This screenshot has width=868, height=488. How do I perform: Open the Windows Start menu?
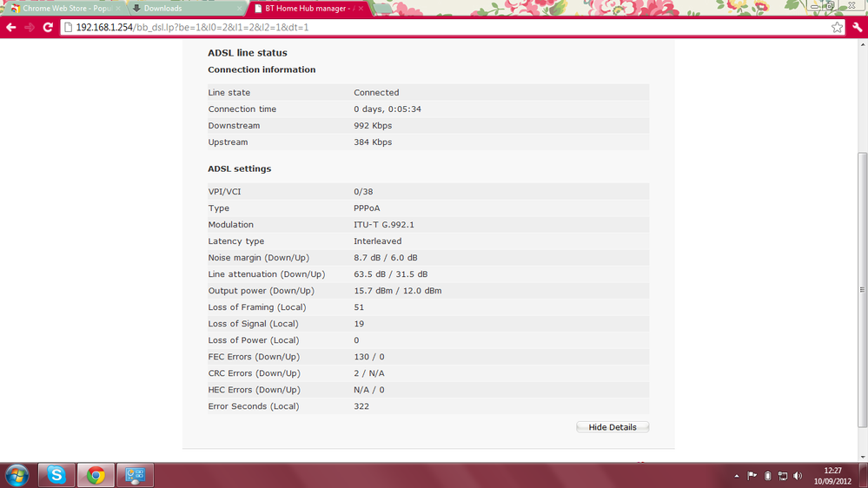(x=17, y=475)
